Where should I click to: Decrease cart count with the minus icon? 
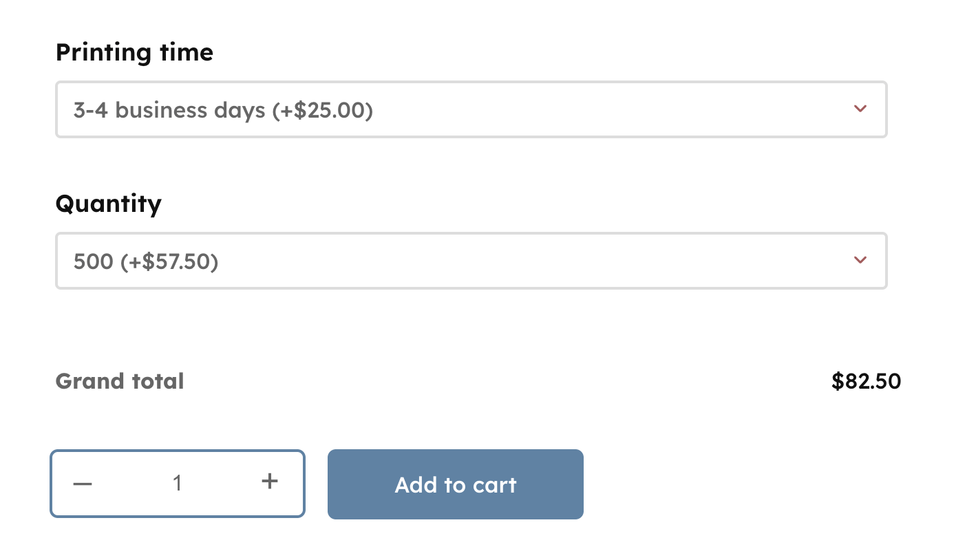[83, 484]
